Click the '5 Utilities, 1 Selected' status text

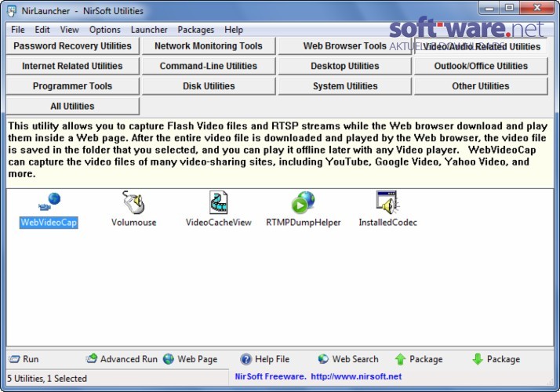click(47, 378)
